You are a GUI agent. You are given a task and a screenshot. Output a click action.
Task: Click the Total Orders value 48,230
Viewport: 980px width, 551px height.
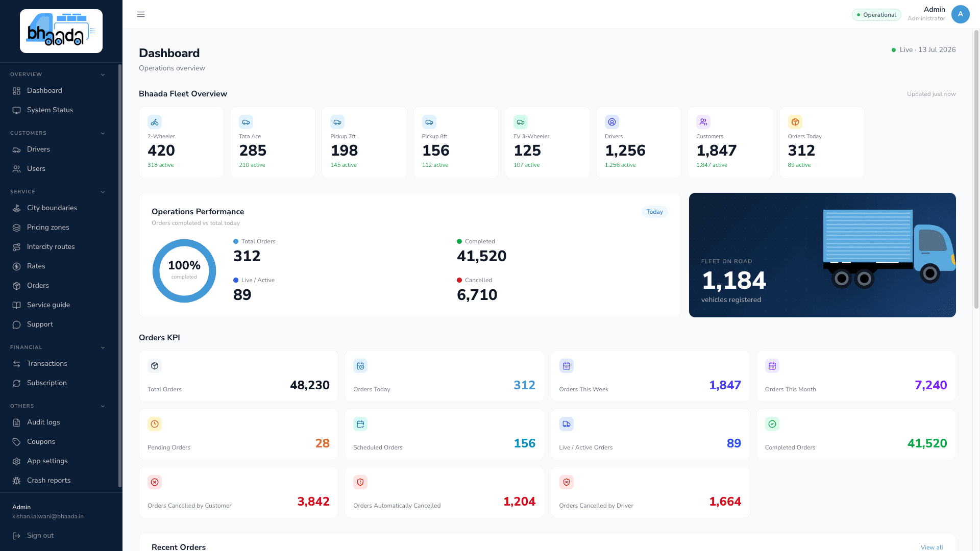[310, 385]
